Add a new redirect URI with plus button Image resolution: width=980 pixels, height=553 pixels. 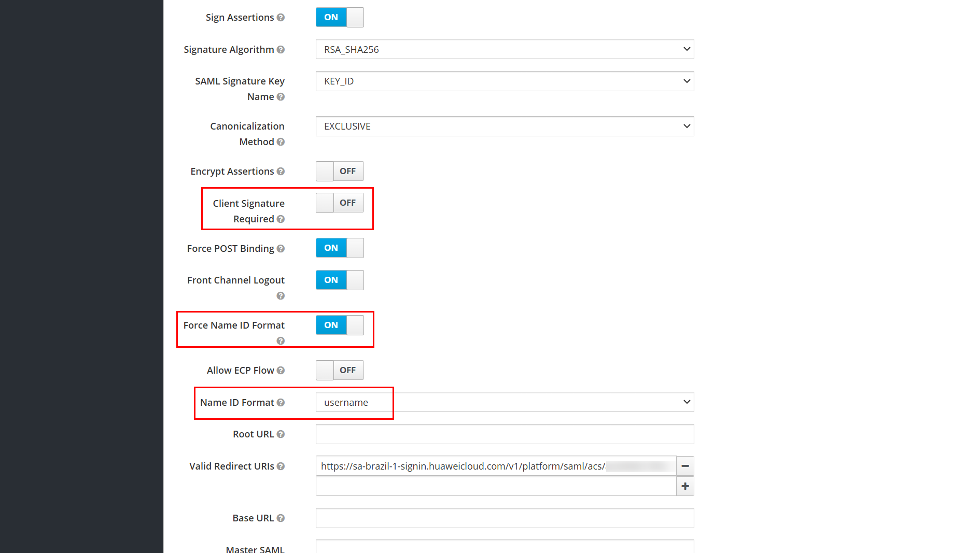click(x=685, y=486)
